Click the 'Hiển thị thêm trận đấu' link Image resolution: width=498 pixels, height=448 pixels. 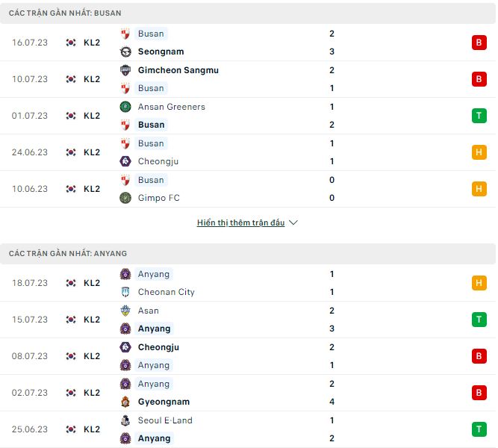point(240,223)
